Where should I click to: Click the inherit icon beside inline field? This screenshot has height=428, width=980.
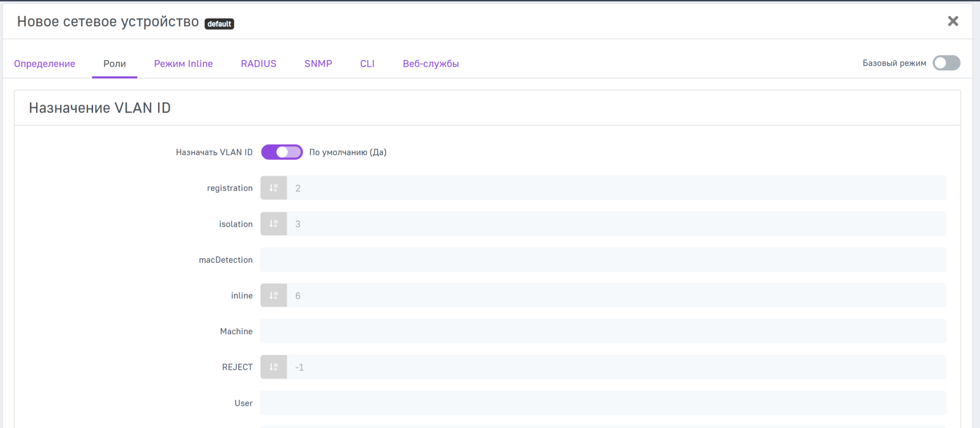pos(274,296)
